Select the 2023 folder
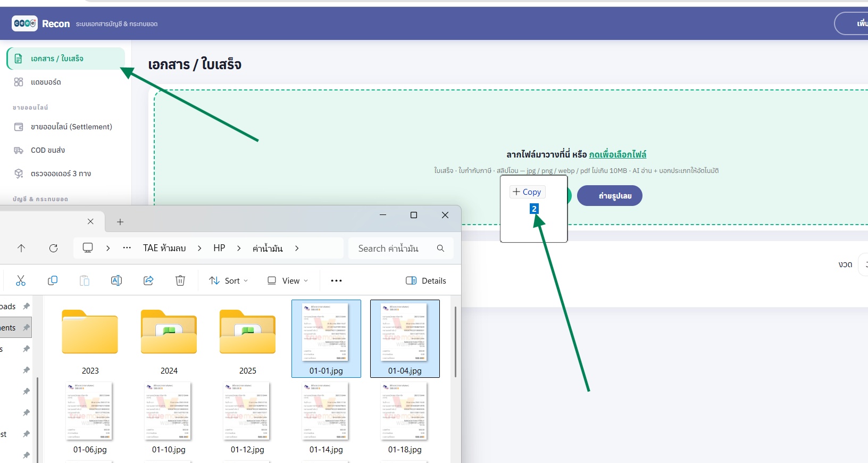The width and height of the screenshot is (868, 463). 90,339
